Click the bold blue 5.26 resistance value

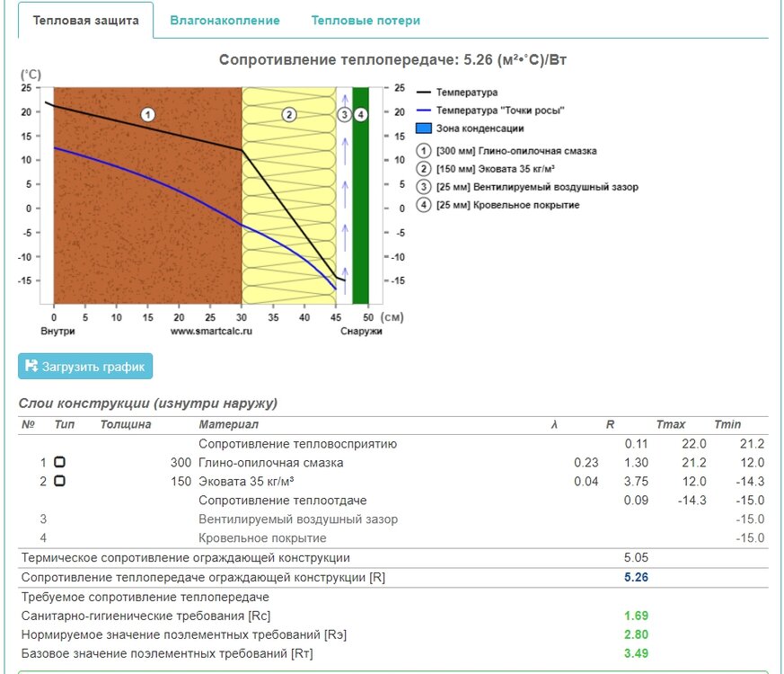(x=636, y=578)
